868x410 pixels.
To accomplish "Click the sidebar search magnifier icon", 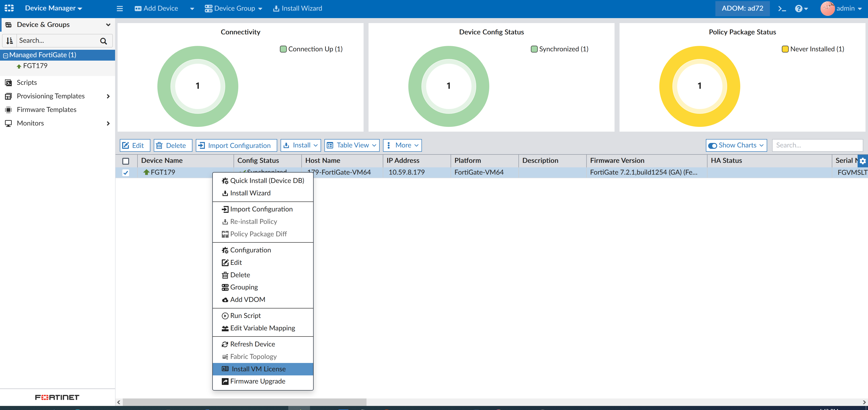I will pyautogui.click(x=104, y=41).
